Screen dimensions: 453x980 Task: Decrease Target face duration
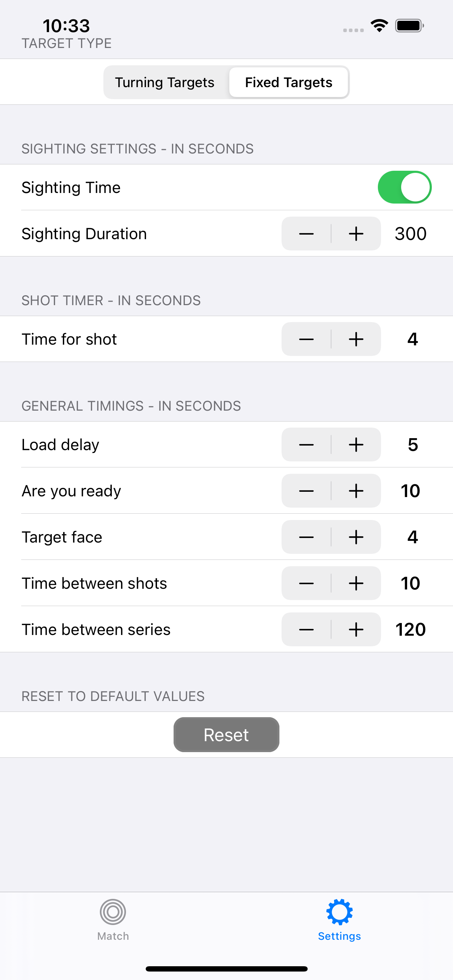pyautogui.click(x=306, y=537)
